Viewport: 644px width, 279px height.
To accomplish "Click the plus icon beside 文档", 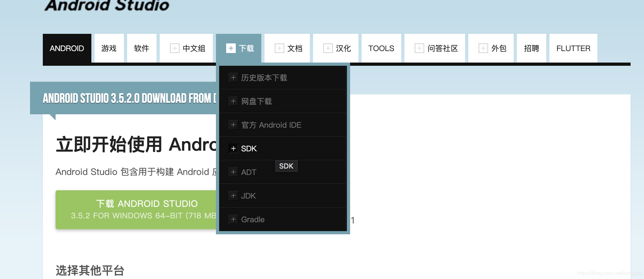I will (x=279, y=48).
